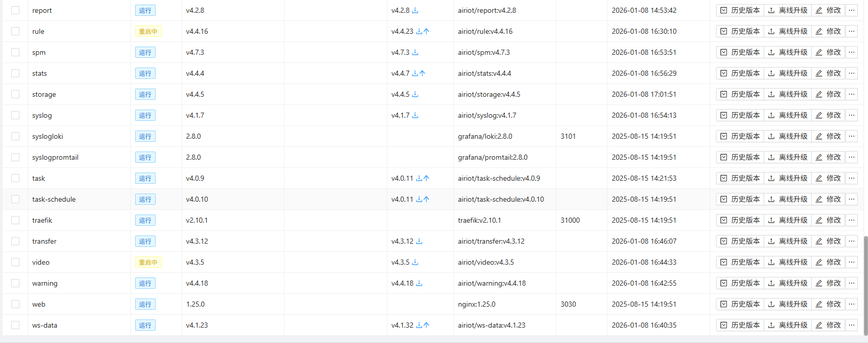Click download icon beside stats version v4.4.7
The width and height of the screenshot is (868, 343).
point(415,73)
